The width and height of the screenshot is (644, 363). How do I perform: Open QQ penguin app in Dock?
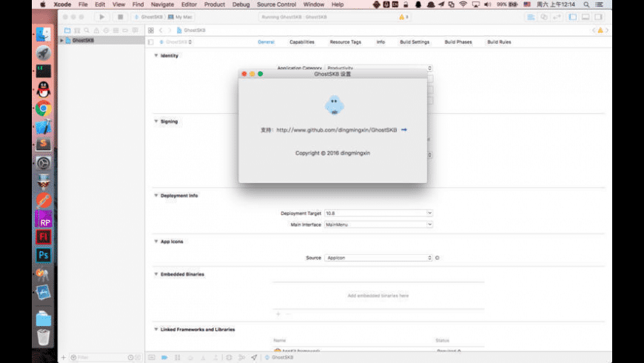[x=43, y=90]
